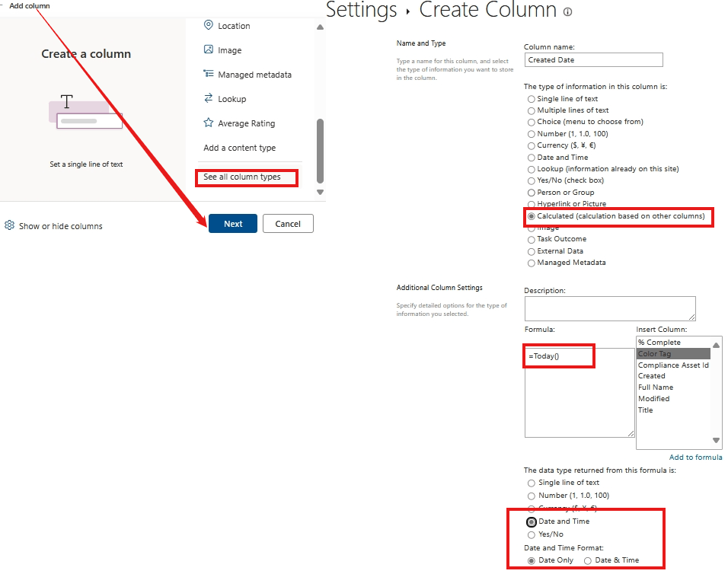728x574 pixels.
Task: Focus the Column name input field
Action: [x=593, y=60]
